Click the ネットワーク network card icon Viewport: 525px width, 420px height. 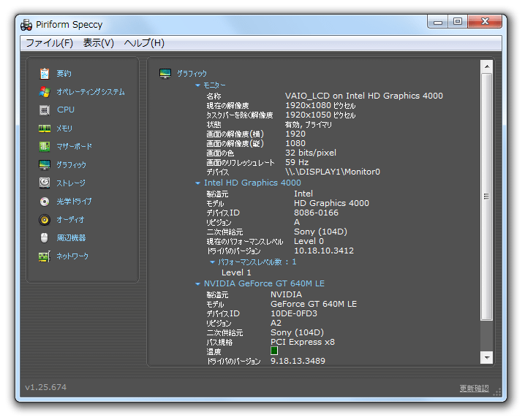point(45,256)
